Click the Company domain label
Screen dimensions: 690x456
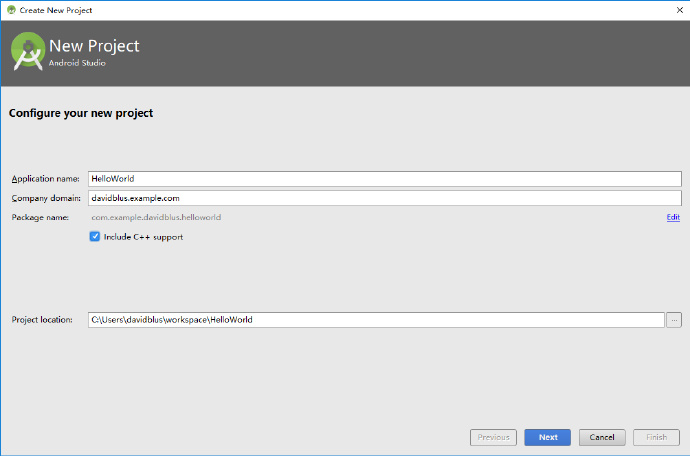coord(46,198)
